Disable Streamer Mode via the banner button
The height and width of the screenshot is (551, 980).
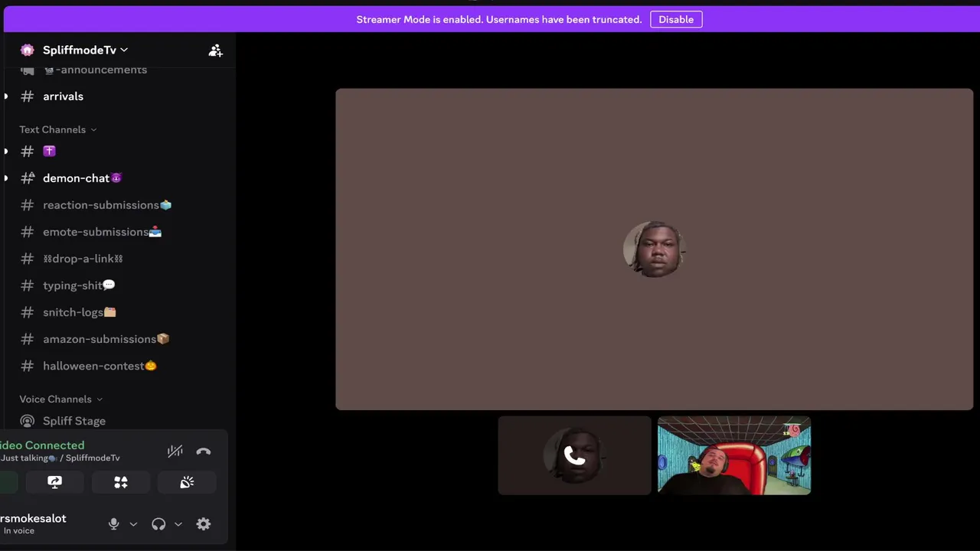tap(676, 19)
